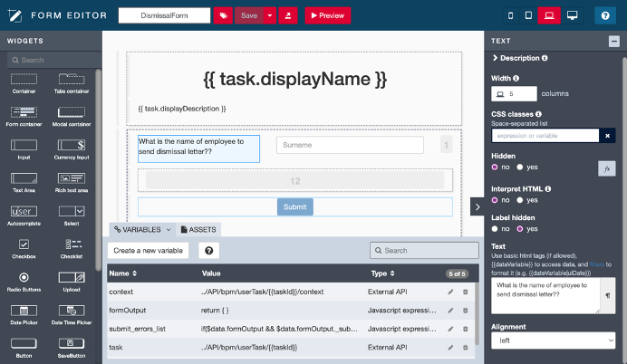
Task: Set Interpret HTML to yes
Action: coord(520,199)
